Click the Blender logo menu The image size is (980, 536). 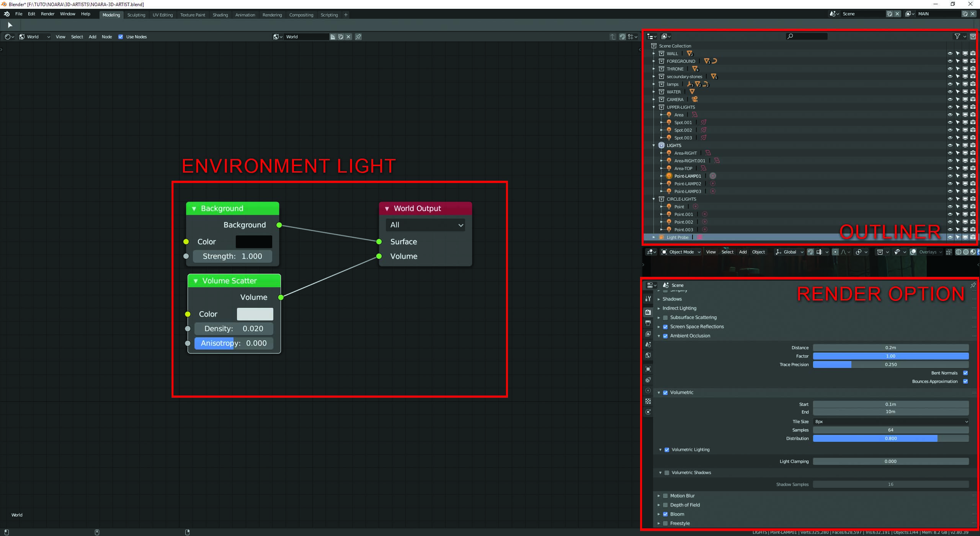(7, 14)
